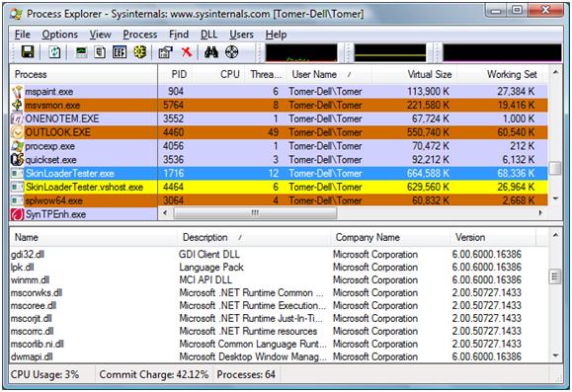This screenshot has height=392, width=572.
Task: Click the mspaint.exe process icon
Action: tap(17, 92)
